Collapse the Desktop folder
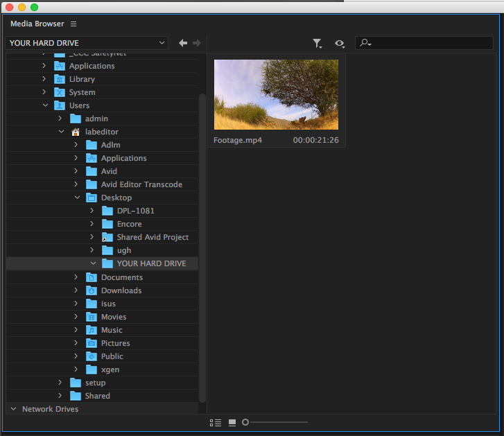504x436 pixels. pyautogui.click(x=78, y=198)
